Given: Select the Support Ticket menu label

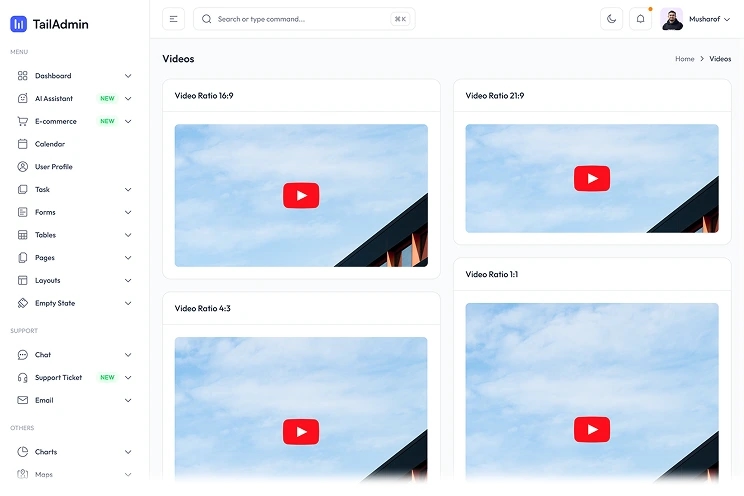Looking at the screenshot, I should [58, 377].
